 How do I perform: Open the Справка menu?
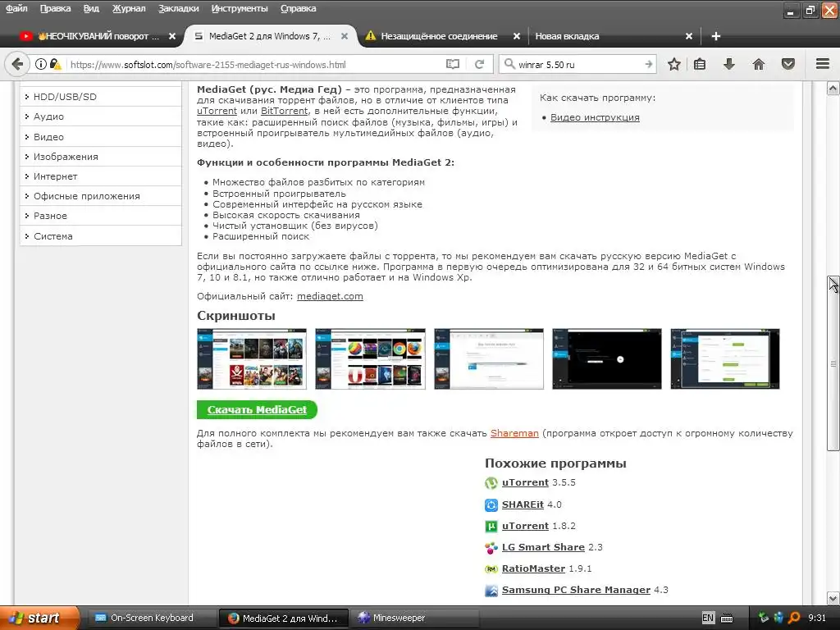(x=299, y=8)
